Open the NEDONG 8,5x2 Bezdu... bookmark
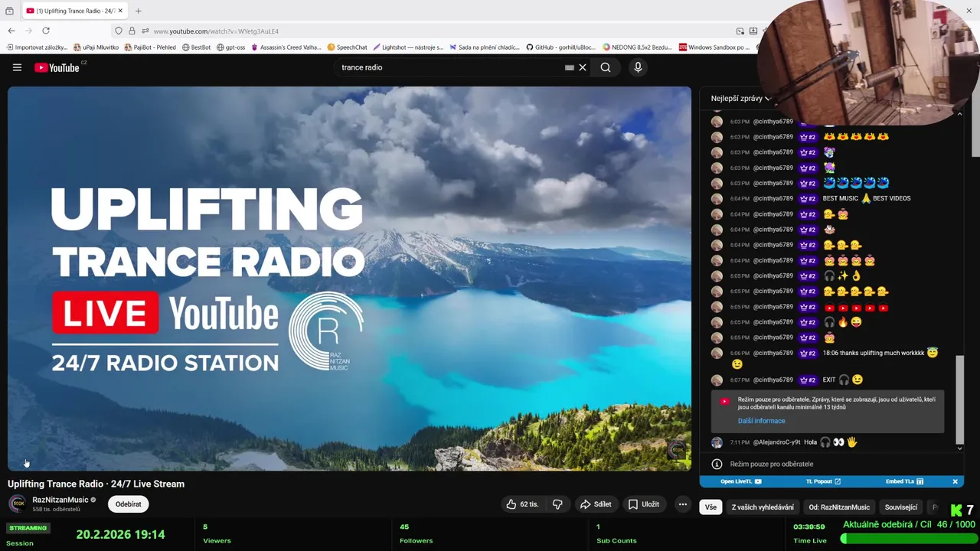Viewport: 980px width, 551px height. coord(638,47)
